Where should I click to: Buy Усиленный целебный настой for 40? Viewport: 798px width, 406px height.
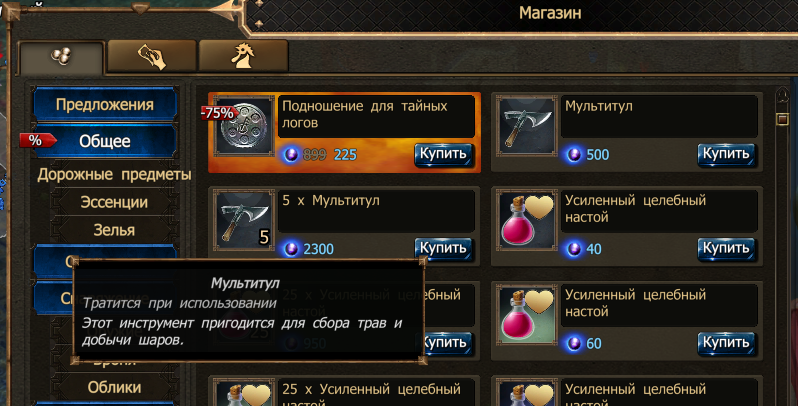click(726, 248)
